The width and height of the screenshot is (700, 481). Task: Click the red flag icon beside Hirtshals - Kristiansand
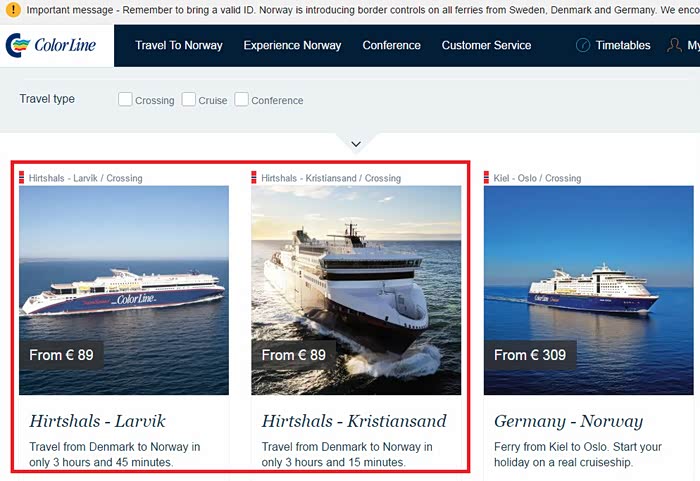tap(254, 178)
